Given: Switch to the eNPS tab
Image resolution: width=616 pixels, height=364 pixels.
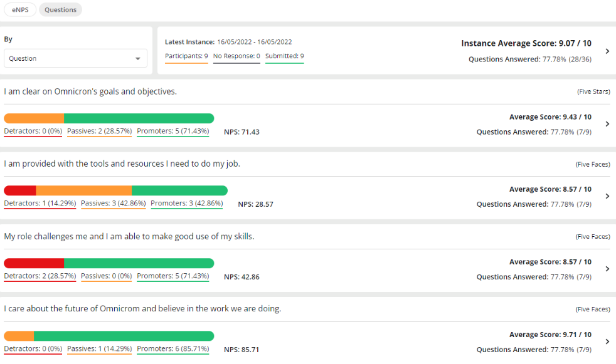Looking at the screenshot, I should coord(20,10).
